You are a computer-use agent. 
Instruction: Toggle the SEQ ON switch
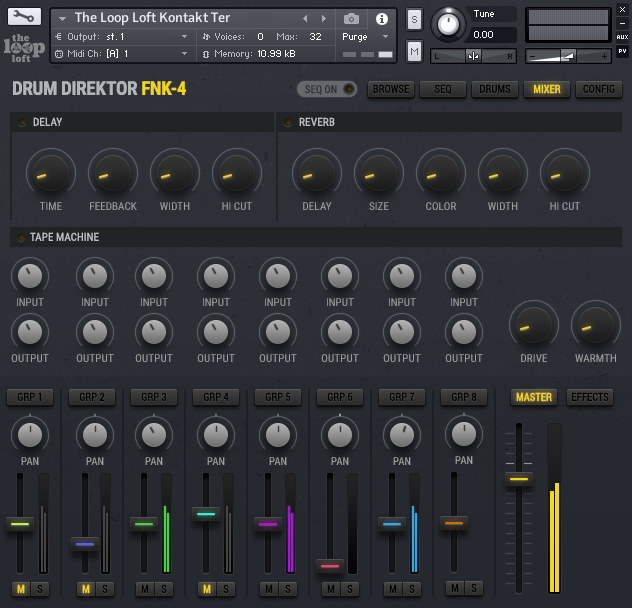click(x=328, y=89)
